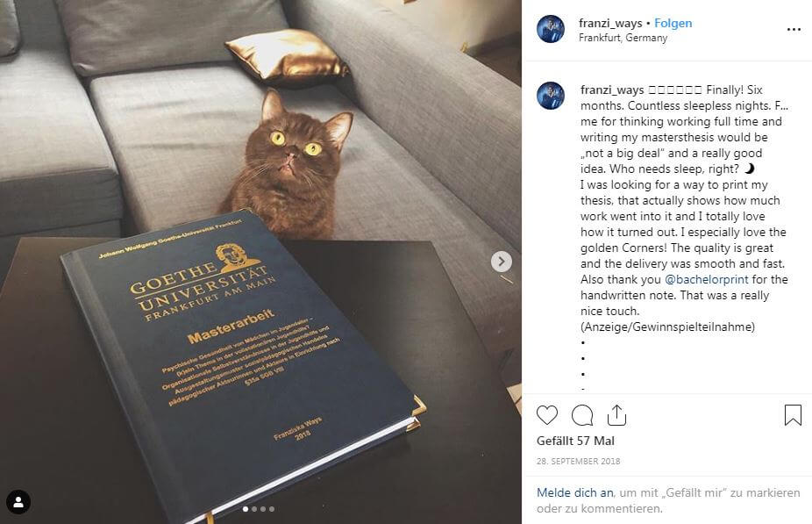
Task: Follow franzi_ways via the Folgen link
Action: coord(673,24)
